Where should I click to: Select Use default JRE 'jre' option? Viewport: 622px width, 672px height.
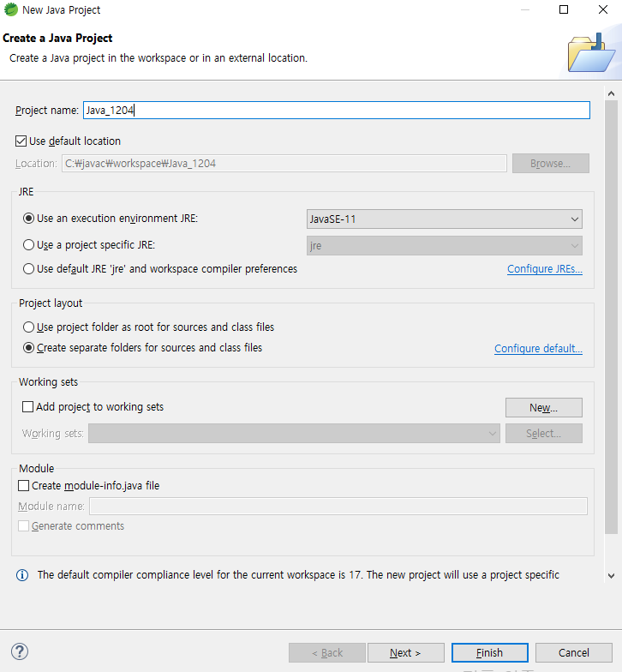click(x=29, y=269)
